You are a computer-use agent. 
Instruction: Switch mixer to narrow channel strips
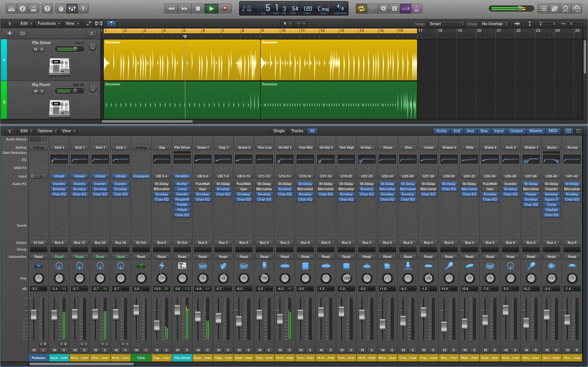[568, 131]
